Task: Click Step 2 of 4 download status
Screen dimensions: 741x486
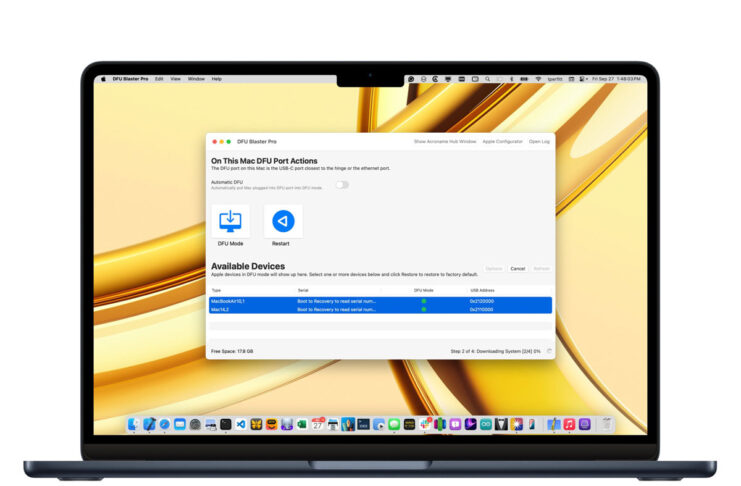Action: tap(495, 351)
